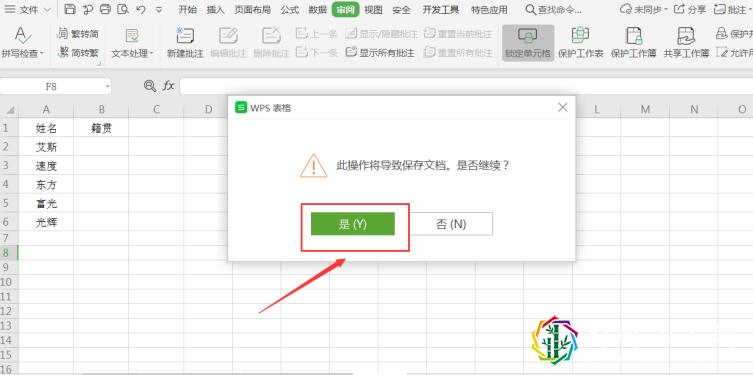Switch to the 开发工具 tab
The image size is (753, 375).
440,9
